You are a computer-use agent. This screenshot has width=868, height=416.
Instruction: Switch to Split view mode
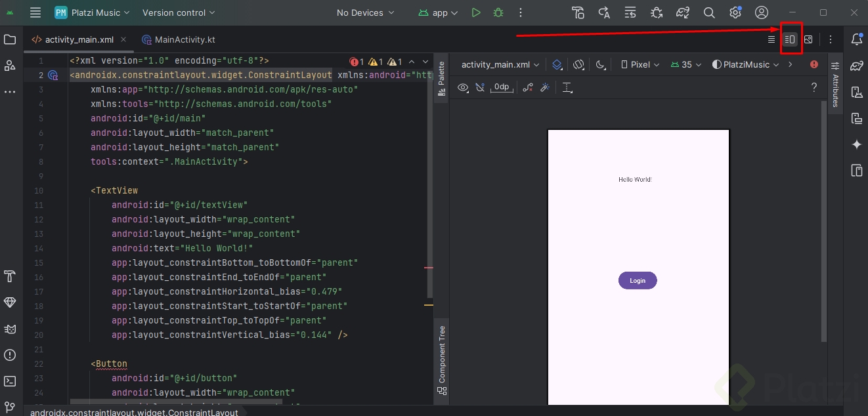790,39
